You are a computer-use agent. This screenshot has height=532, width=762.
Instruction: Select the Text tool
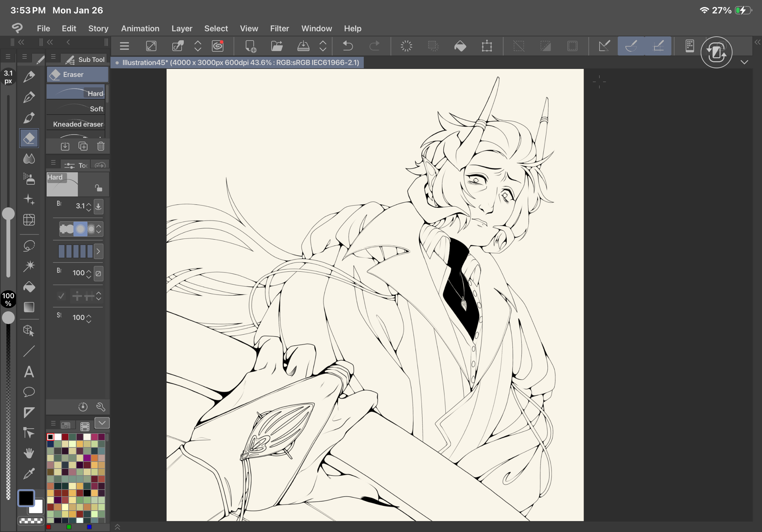[x=29, y=372]
